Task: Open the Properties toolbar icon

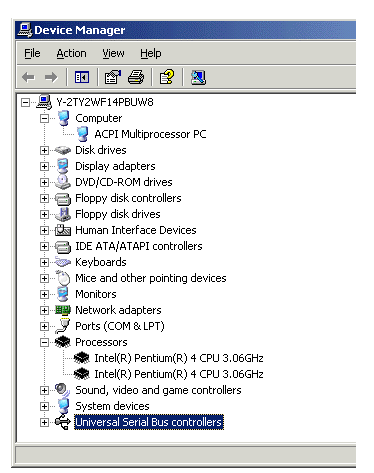Action: tap(113, 77)
